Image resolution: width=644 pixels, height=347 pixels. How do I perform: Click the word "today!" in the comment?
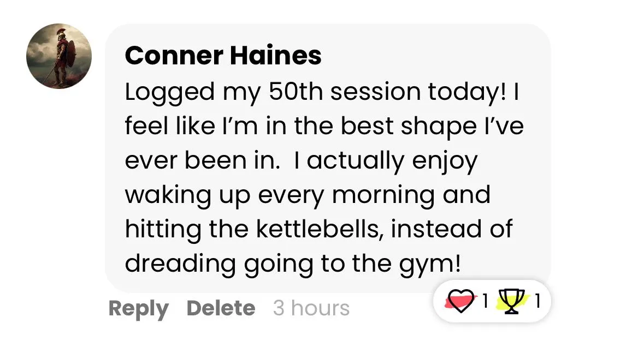tap(467, 92)
